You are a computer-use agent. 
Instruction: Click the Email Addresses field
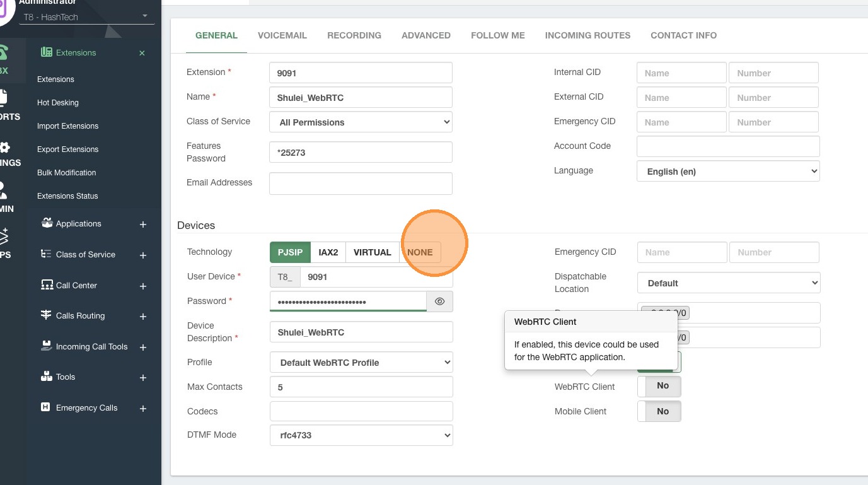point(361,183)
